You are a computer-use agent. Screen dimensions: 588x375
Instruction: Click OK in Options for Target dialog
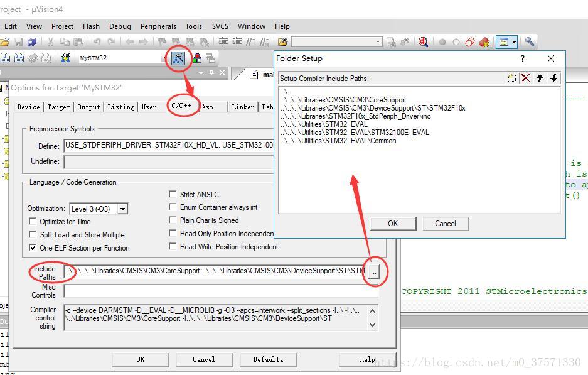141,359
